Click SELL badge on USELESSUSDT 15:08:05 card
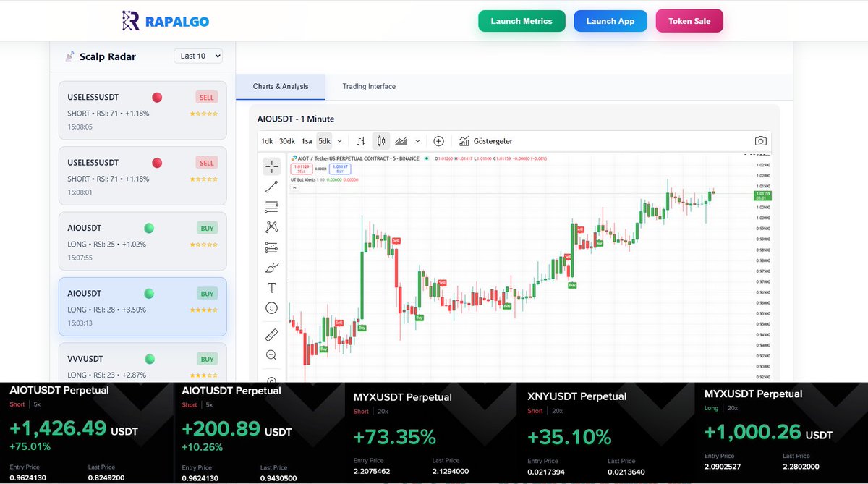The image size is (868, 484). [206, 97]
